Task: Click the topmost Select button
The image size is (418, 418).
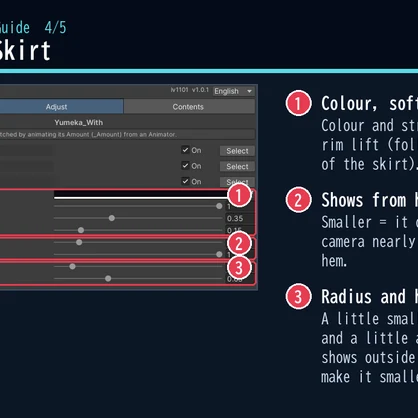Action: coord(237,151)
